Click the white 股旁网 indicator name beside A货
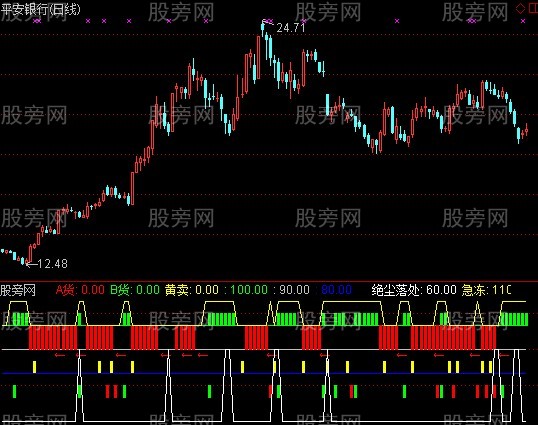 18,290
